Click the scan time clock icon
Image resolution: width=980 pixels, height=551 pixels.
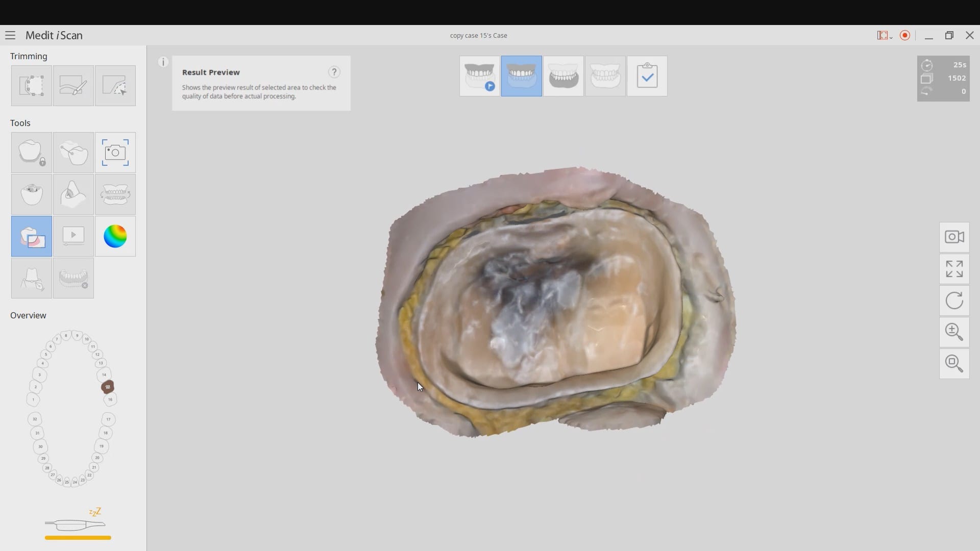(927, 65)
